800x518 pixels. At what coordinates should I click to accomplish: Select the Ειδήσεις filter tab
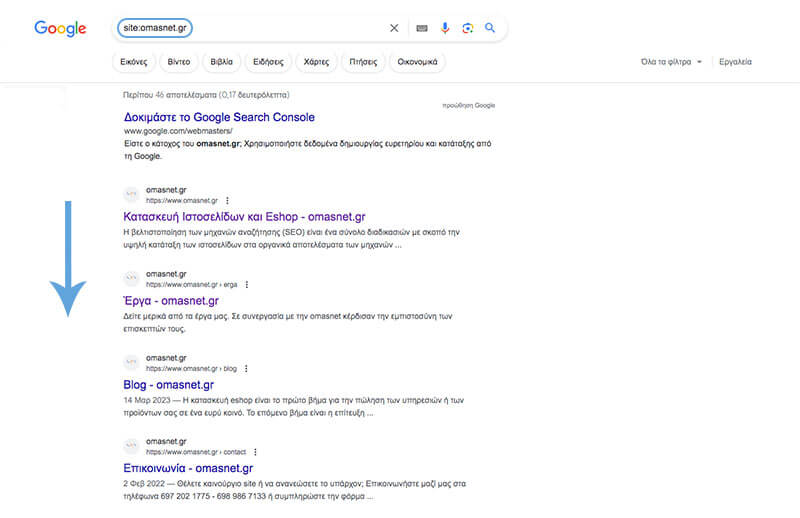click(268, 62)
